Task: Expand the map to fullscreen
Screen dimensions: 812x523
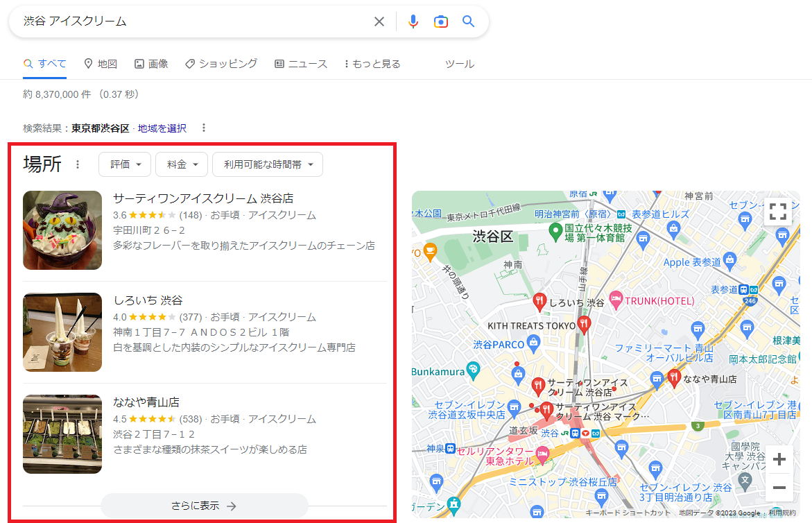Action: (778, 212)
